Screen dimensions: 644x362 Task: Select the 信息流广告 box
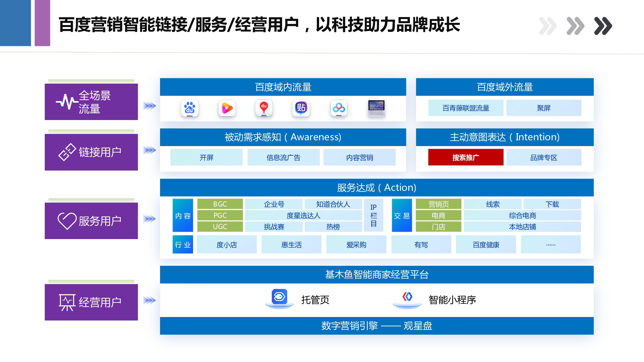[283, 157]
